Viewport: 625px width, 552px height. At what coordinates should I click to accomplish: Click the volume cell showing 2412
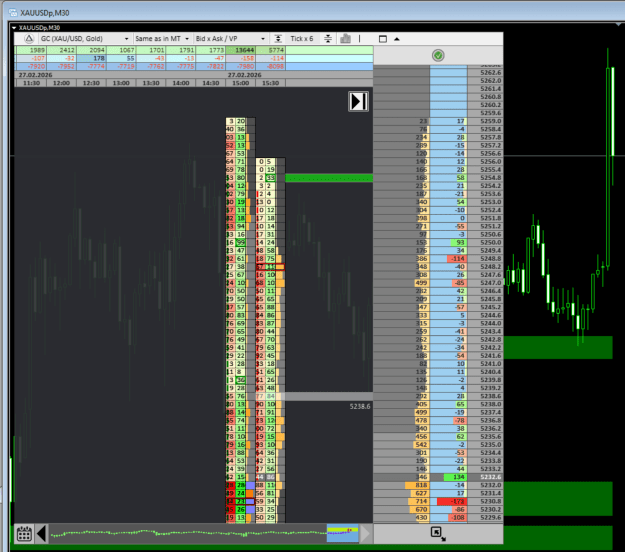tap(61, 50)
